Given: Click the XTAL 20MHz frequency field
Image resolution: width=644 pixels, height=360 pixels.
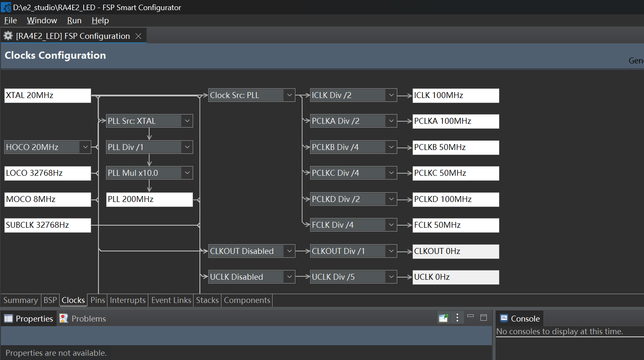Looking at the screenshot, I should pos(48,95).
